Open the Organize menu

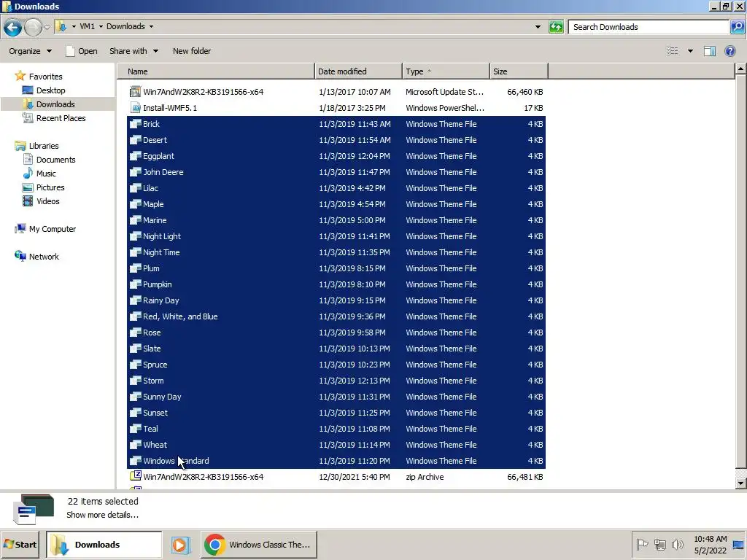coord(31,51)
